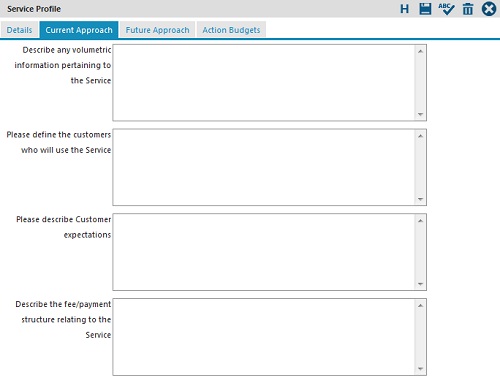Save the Service Profile with disk icon
This screenshot has width=500, height=383.
point(425,9)
